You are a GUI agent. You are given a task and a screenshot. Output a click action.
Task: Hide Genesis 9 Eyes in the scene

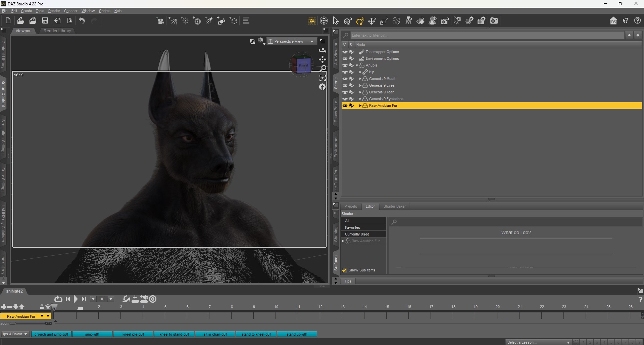click(x=345, y=85)
